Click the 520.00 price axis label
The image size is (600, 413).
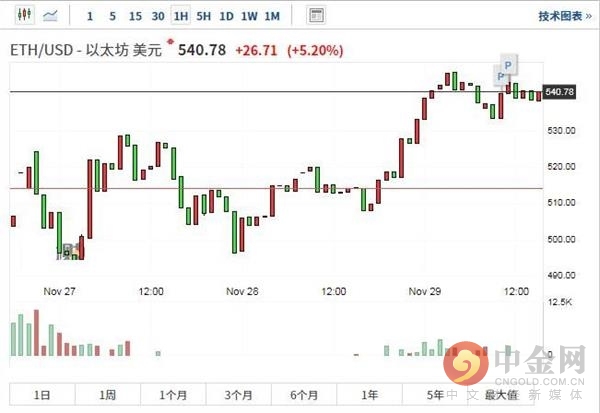561,167
